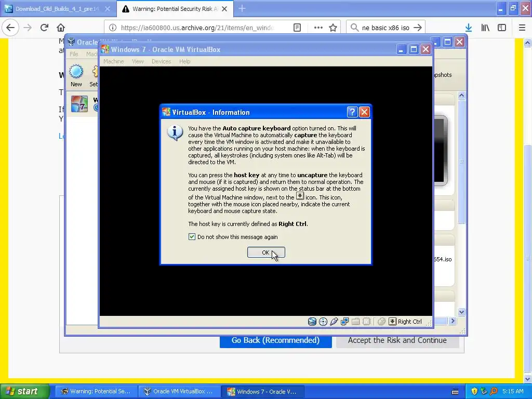Viewport: 532px width, 399px height.
Task: Click the Firefox forward arrow button
Action: [x=28, y=28]
